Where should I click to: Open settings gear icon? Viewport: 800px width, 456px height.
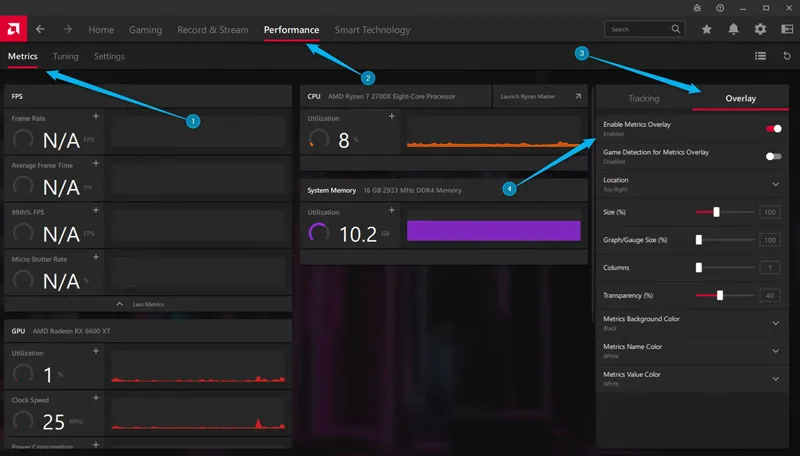coord(760,29)
